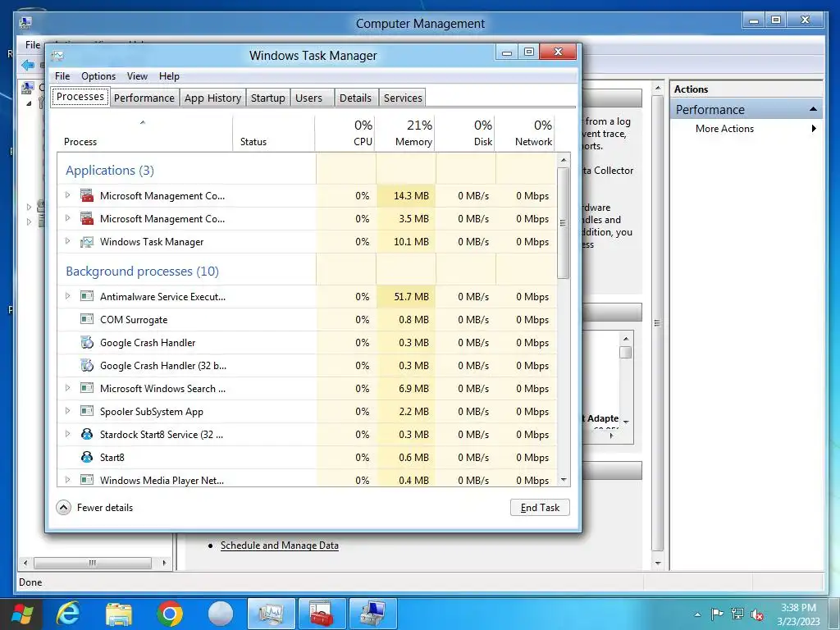Image resolution: width=840 pixels, height=630 pixels.
Task: Launch Google Chrome from taskbar
Action: click(x=170, y=614)
